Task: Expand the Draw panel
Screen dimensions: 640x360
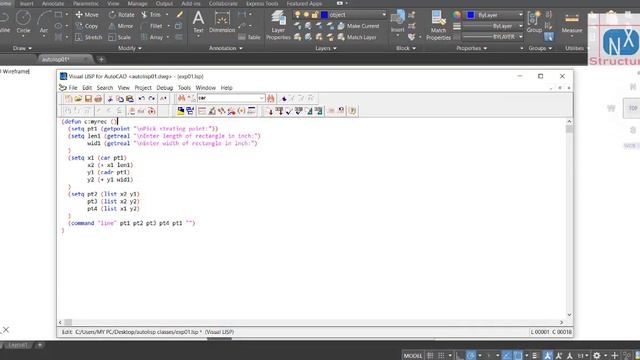Action: [x=22, y=48]
